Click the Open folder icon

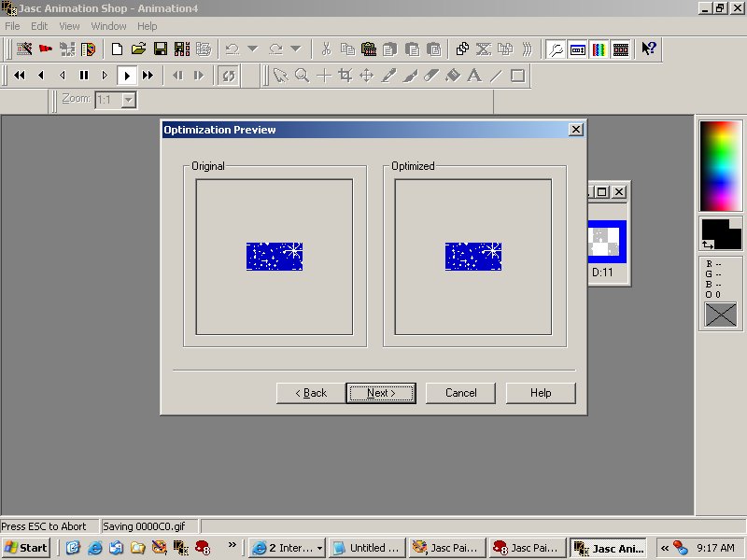click(138, 49)
